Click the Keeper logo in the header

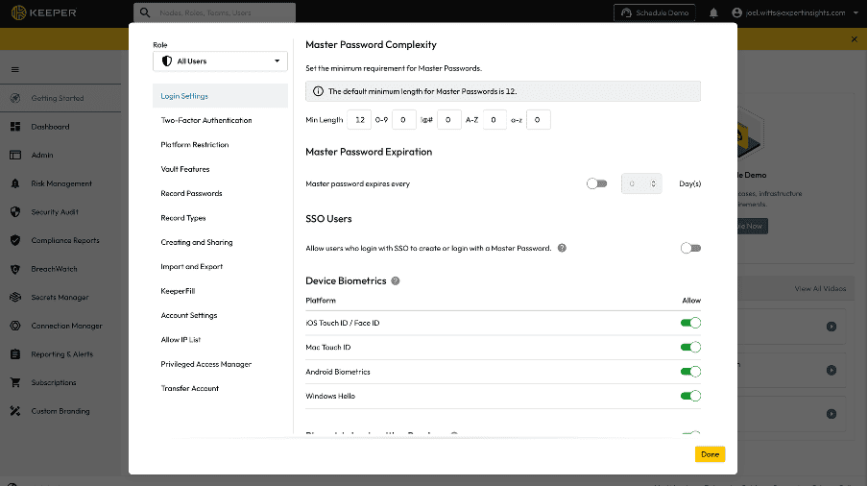click(x=44, y=12)
